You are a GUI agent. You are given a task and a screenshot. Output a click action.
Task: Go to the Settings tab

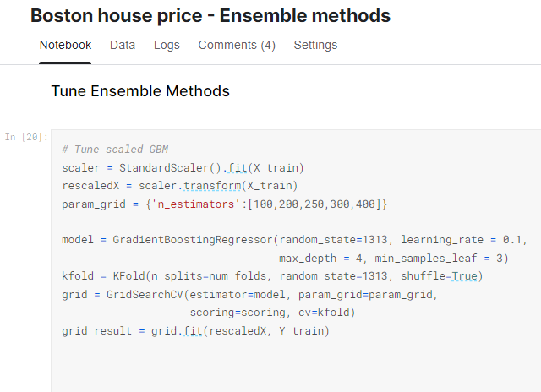315,45
